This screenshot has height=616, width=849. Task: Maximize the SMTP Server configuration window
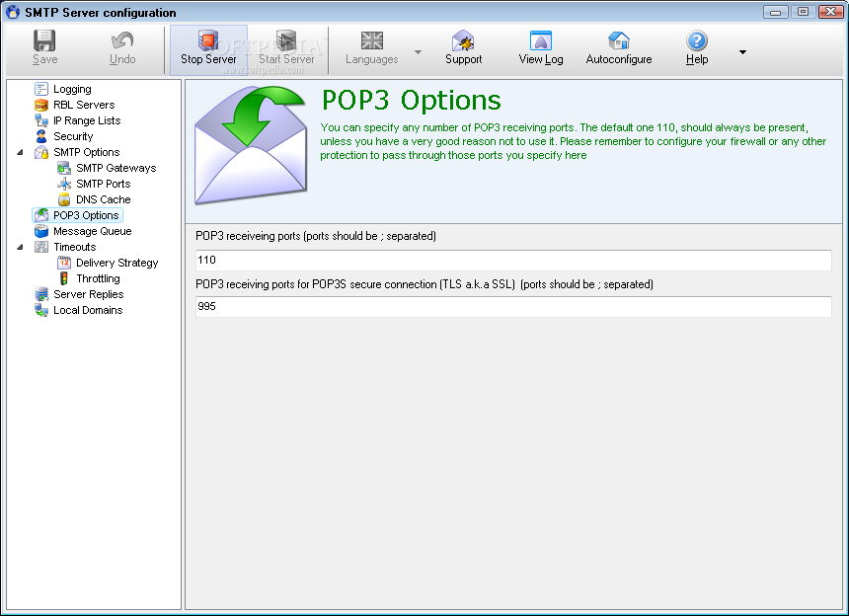803,12
